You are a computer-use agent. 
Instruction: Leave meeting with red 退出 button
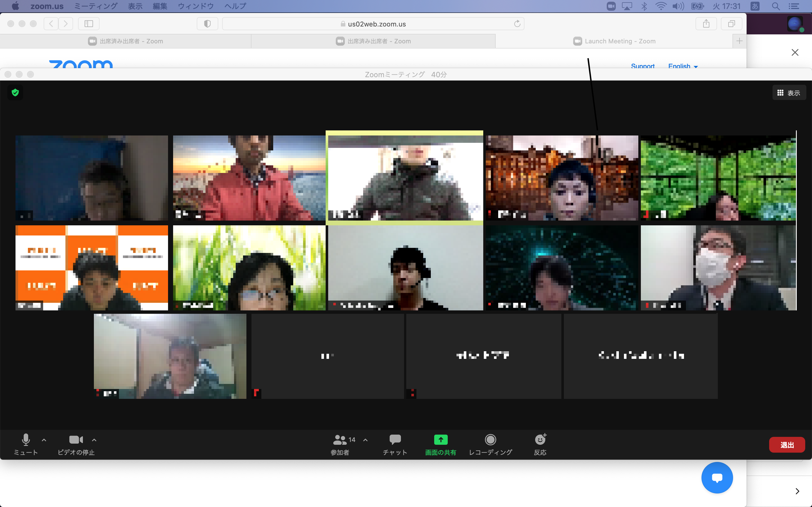(x=787, y=445)
